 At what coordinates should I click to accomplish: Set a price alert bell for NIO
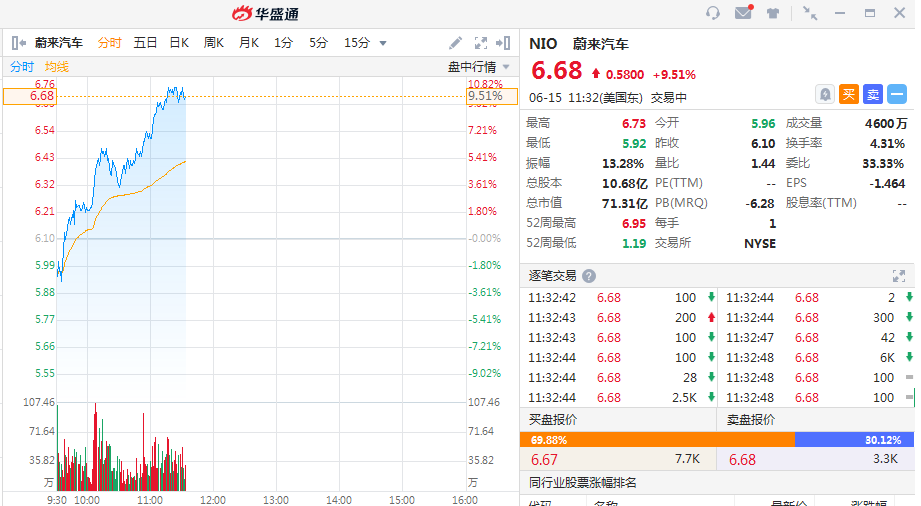(825, 94)
